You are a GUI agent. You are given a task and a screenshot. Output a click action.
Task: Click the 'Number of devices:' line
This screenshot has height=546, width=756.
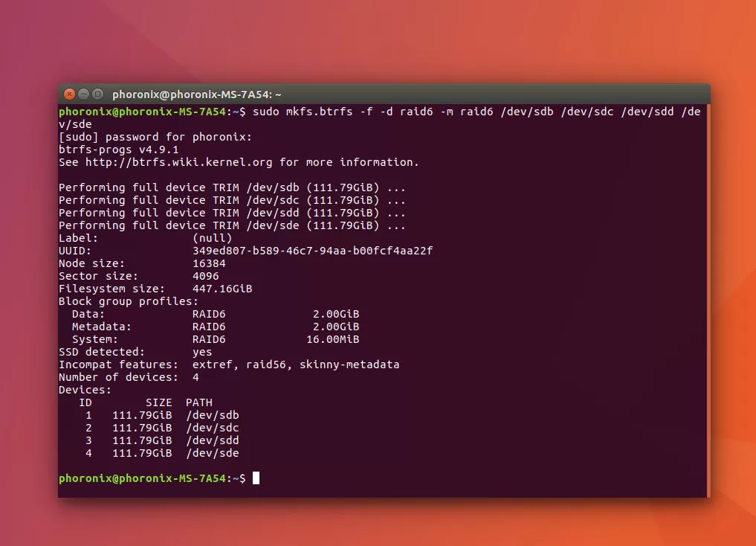(x=129, y=377)
